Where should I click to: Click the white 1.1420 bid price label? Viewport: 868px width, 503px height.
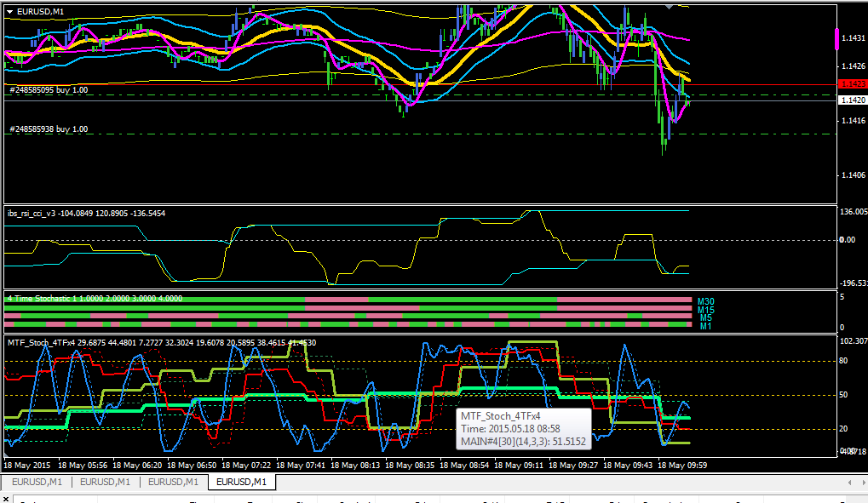coord(853,100)
